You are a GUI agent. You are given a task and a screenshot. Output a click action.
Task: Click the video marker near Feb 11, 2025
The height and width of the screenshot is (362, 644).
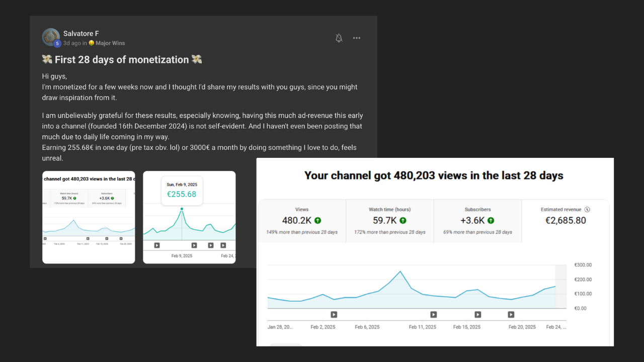pos(434,315)
